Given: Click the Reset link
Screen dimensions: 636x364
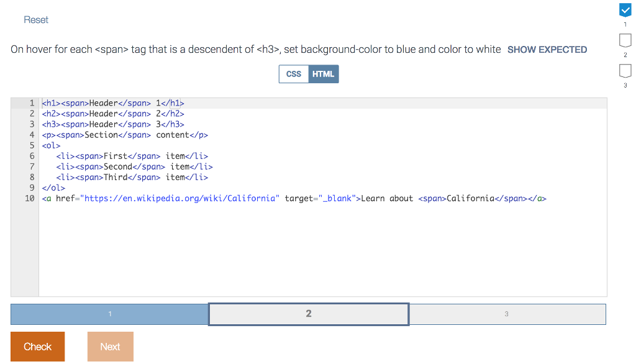Looking at the screenshot, I should tap(35, 19).
